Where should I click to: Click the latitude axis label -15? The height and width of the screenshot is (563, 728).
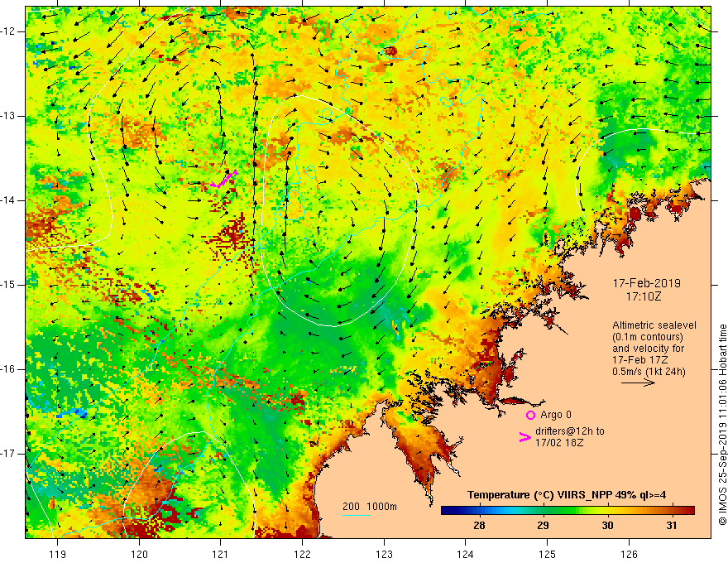[8, 285]
